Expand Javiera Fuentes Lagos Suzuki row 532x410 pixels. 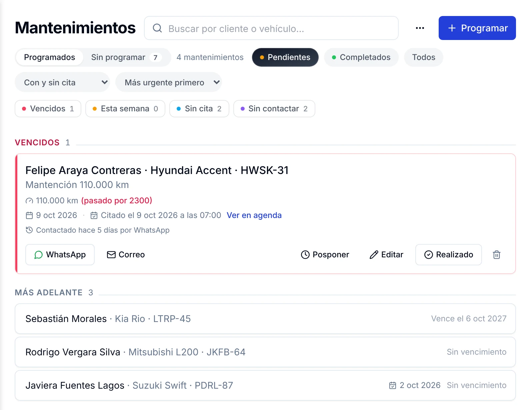click(265, 385)
